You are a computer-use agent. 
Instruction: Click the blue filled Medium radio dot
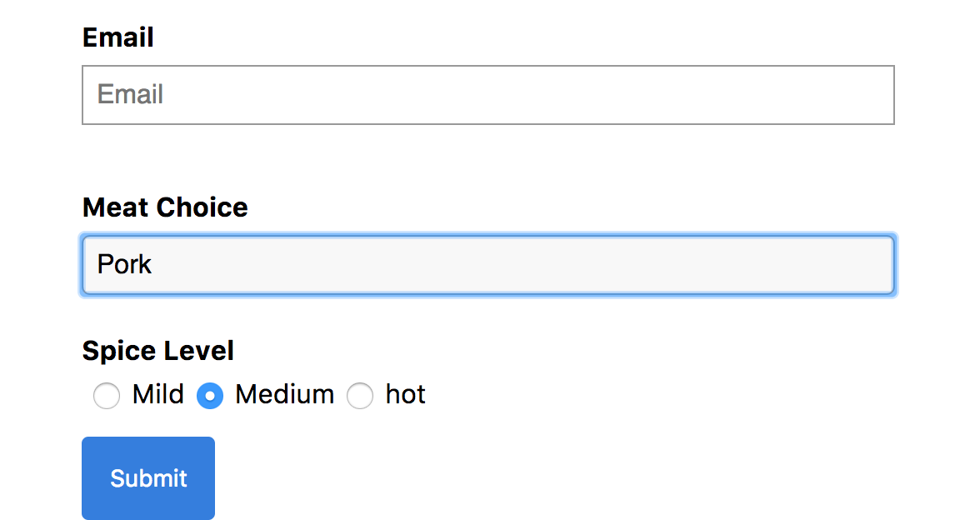point(210,396)
